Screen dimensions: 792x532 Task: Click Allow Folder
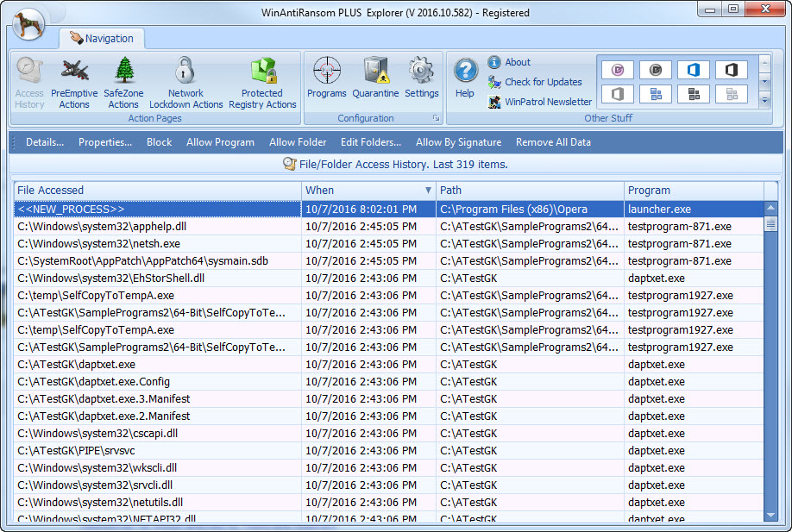tap(298, 142)
